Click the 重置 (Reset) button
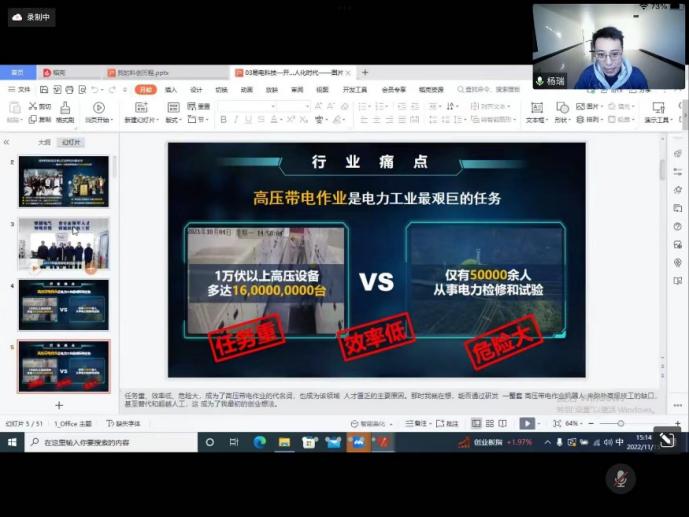689x517 pixels. click(199, 106)
